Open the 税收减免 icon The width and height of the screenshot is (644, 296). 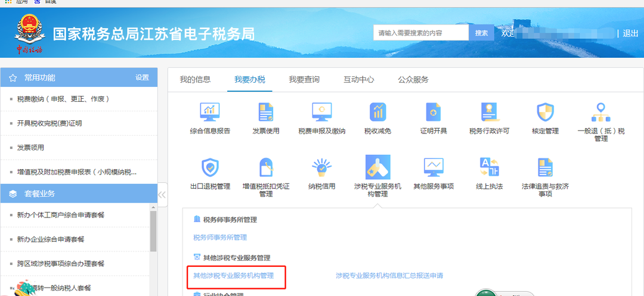(x=377, y=112)
